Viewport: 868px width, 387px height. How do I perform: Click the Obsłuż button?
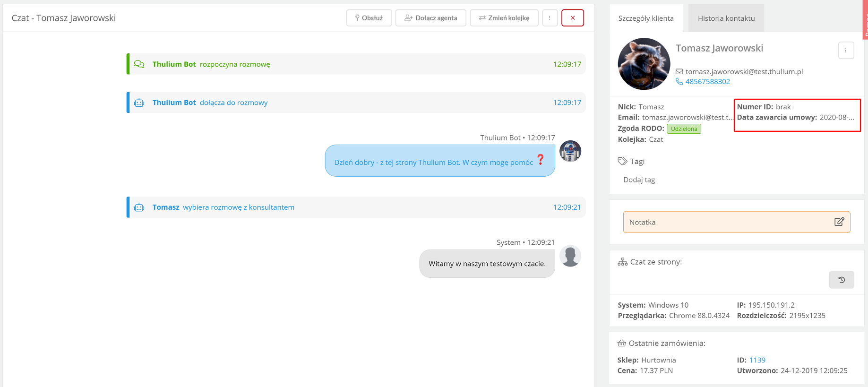tap(369, 18)
